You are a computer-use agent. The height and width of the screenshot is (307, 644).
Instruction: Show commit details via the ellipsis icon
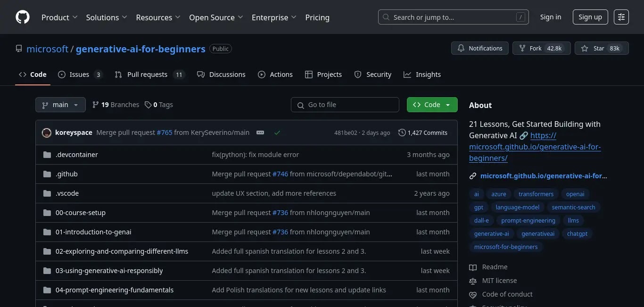(x=260, y=133)
